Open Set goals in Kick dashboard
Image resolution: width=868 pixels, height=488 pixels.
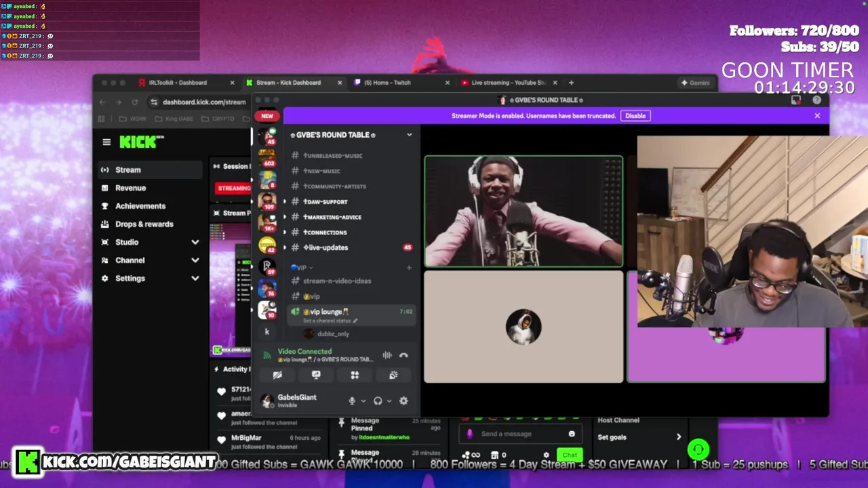pos(639,437)
